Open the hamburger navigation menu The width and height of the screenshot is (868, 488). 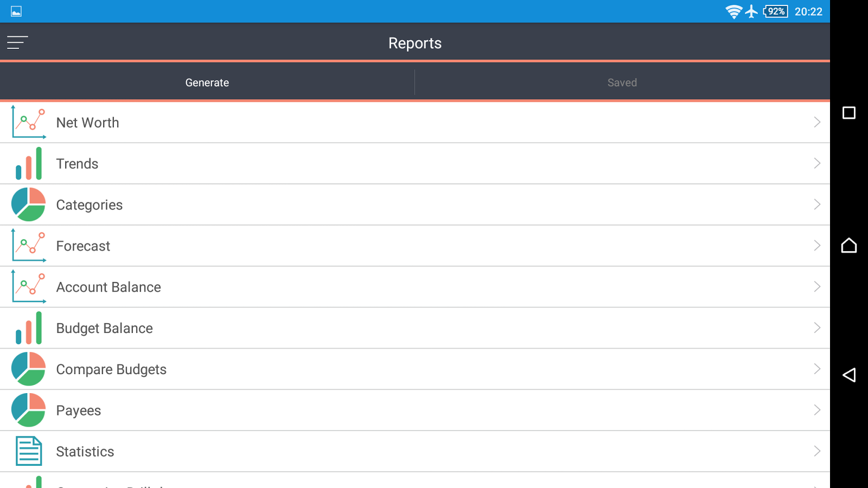[17, 43]
